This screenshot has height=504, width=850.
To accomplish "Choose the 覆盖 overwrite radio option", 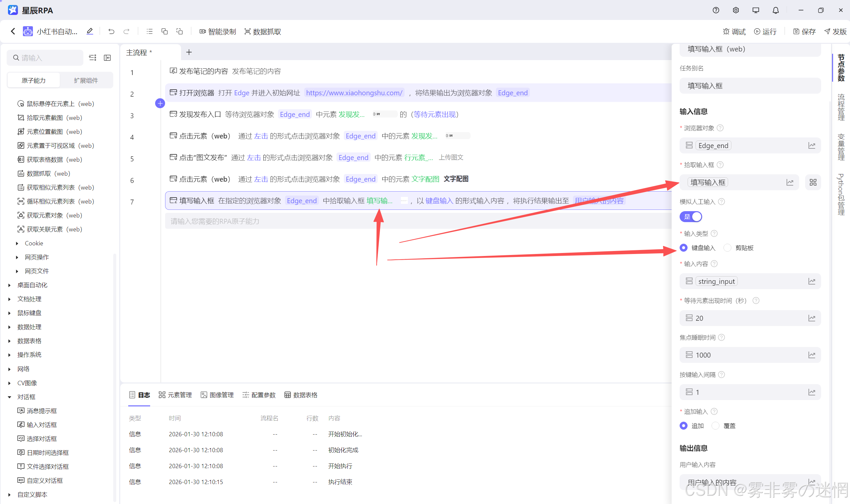I will 715,426.
